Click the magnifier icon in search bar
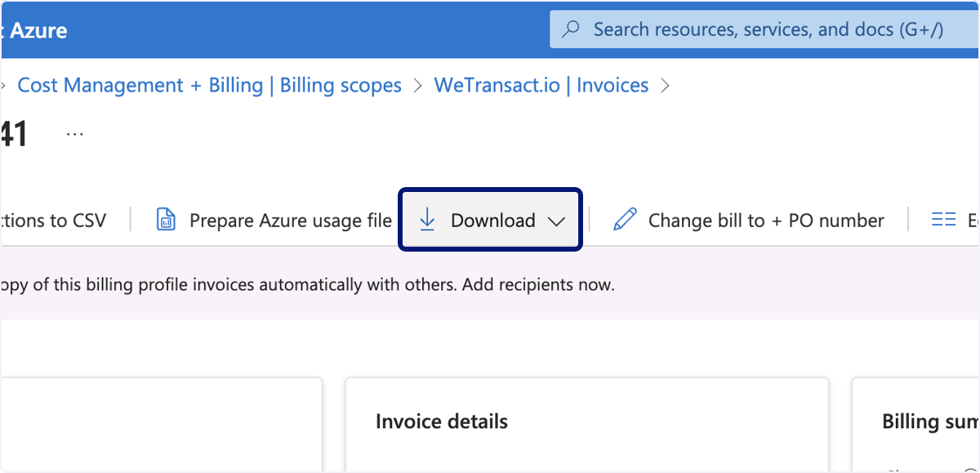 pyautogui.click(x=572, y=29)
